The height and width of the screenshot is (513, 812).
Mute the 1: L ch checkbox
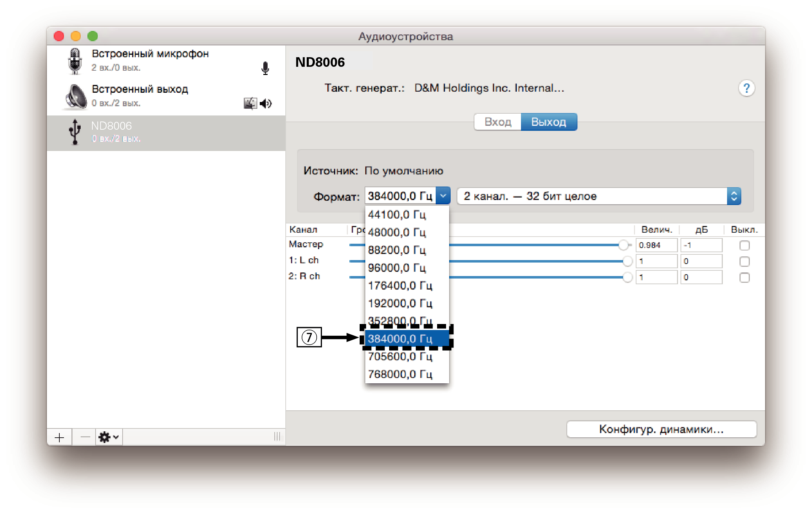(744, 261)
